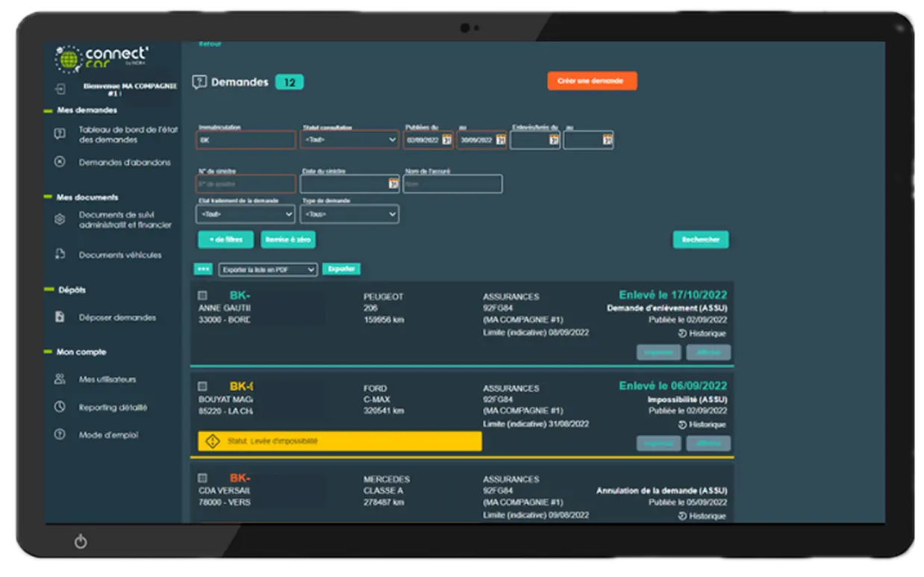The image size is (924, 577).
Task: Click the Reporting détaillé clock icon
Action: tap(60, 408)
